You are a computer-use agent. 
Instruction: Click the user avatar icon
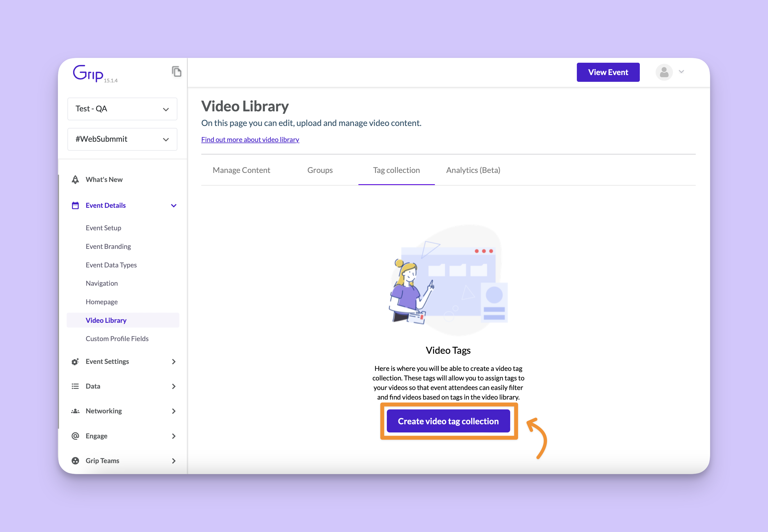click(x=664, y=72)
